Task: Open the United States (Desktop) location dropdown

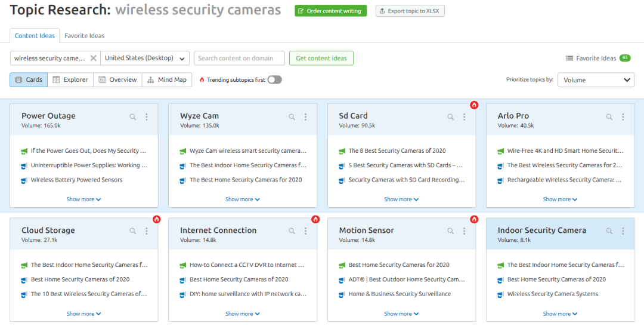Action: [145, 58]
